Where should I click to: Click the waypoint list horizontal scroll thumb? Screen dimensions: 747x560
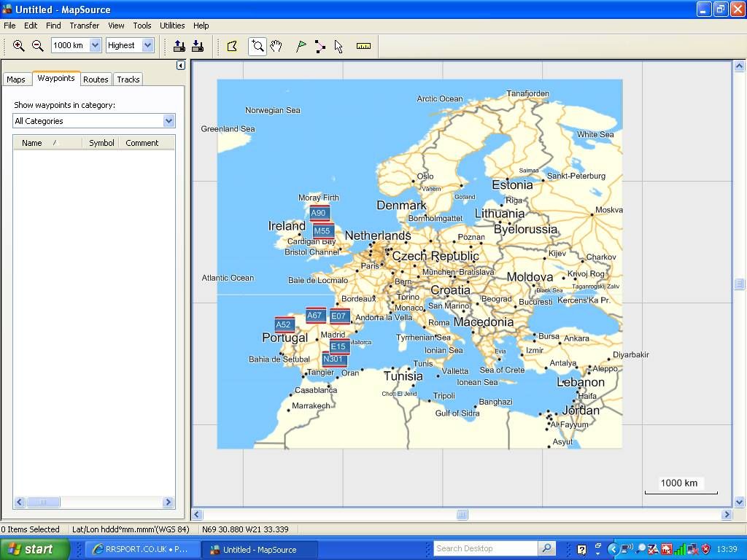coord(43,502)
